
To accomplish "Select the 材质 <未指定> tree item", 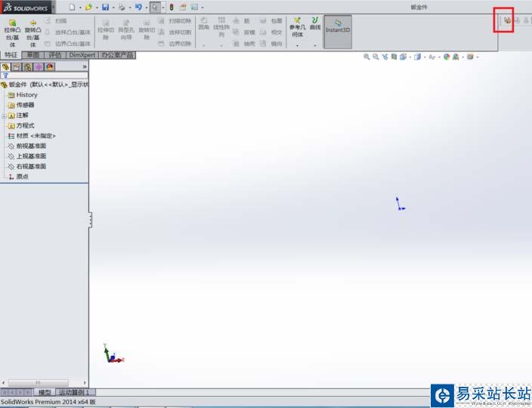I will [32, 136].
